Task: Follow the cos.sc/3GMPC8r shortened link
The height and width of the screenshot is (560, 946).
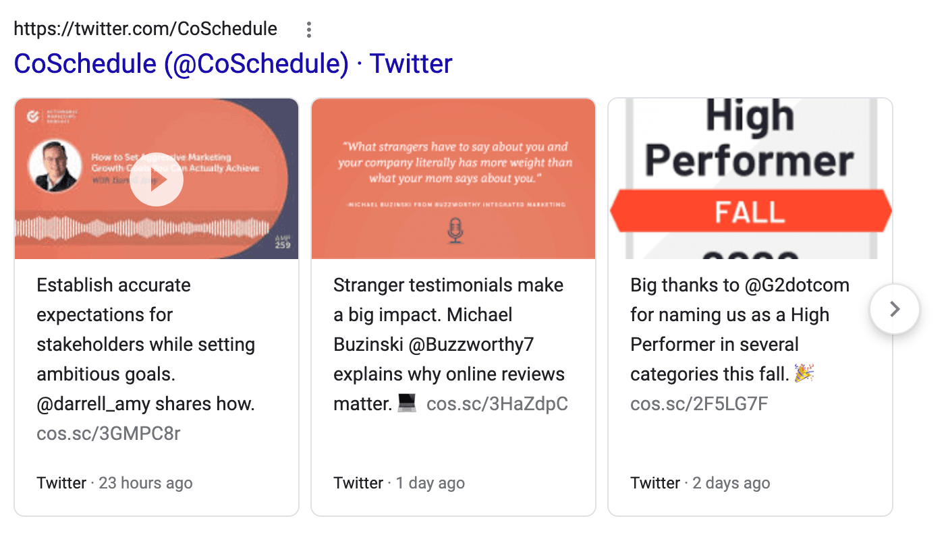Action: (x=108, y=433)
